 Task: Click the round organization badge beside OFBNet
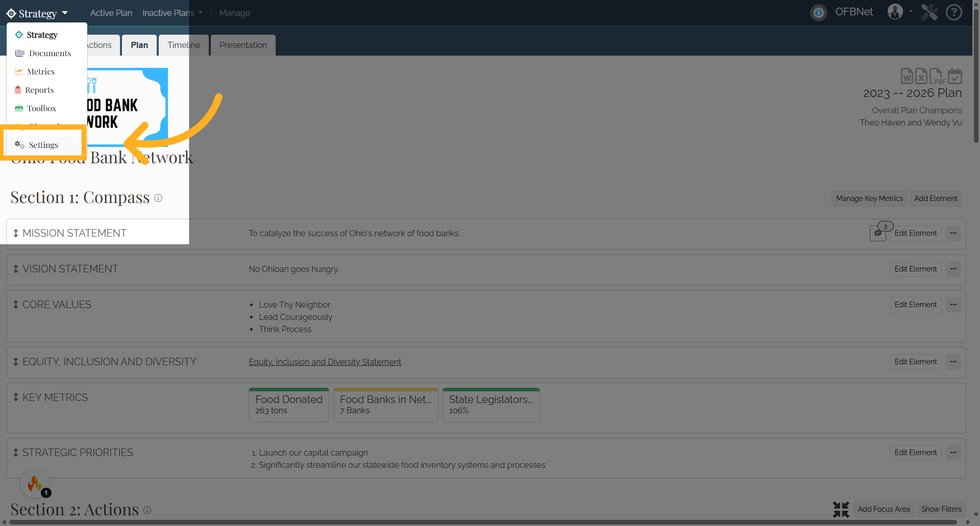click(x=819, y=12)
